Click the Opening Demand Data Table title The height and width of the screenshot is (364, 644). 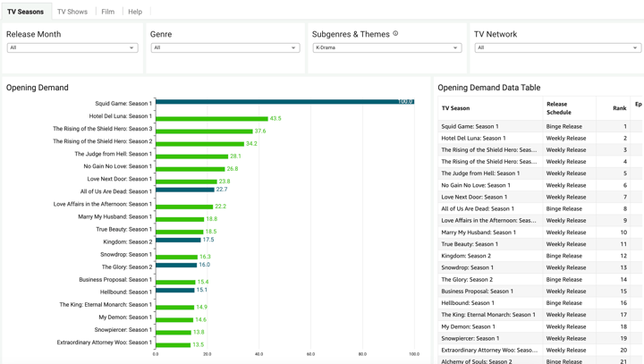[488, 88]
